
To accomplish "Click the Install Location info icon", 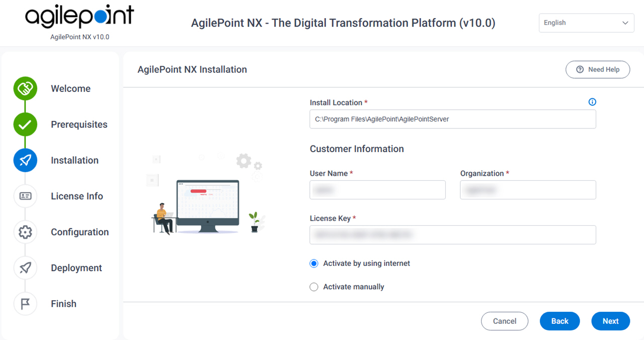I will click(592, 102).
